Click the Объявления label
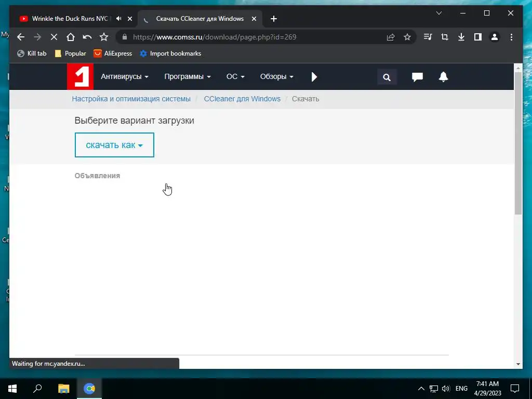The width and height of the screenshot is (532, 399). tap(97, 176)
